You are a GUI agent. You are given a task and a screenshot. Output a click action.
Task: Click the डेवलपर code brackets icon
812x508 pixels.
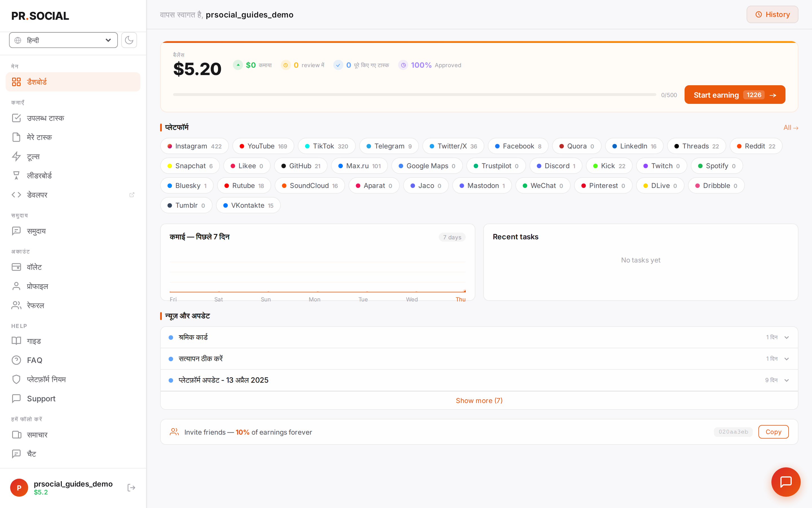click(x=16, y=194)
